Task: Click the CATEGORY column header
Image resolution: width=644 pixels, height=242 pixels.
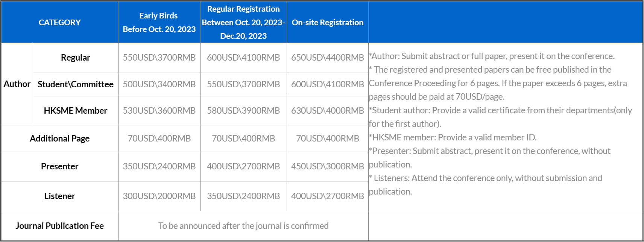Action: 59,23
